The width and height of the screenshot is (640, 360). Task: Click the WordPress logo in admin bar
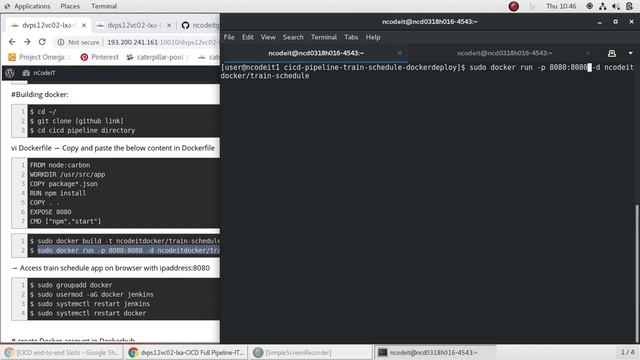pos(10,73)
